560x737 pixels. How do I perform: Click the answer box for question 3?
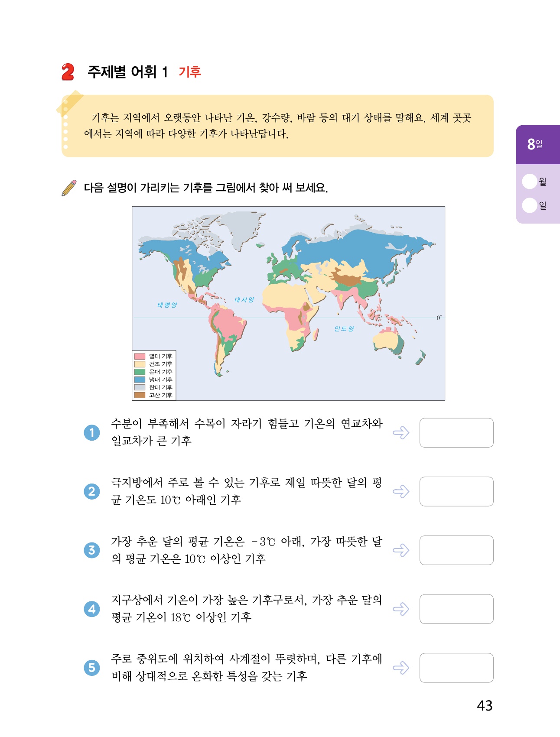pos(456,550)
